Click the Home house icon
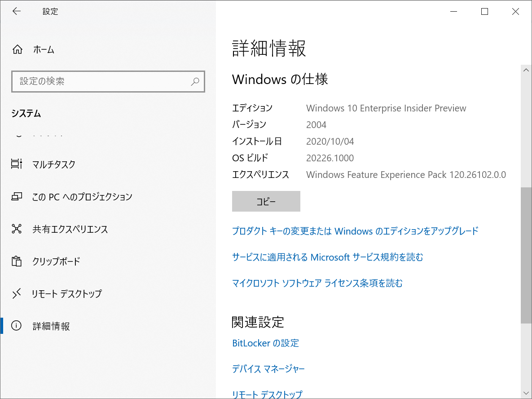Screen dimensions: 532x399 pyautogui.click(x=18, y=49)
